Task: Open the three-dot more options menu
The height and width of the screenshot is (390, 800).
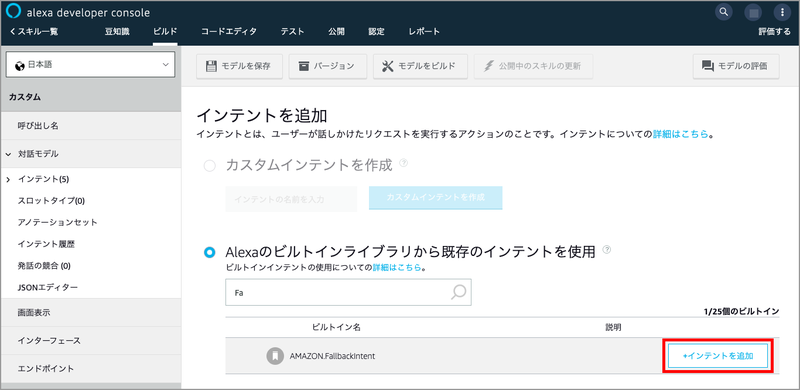Action: coord(781,12)
